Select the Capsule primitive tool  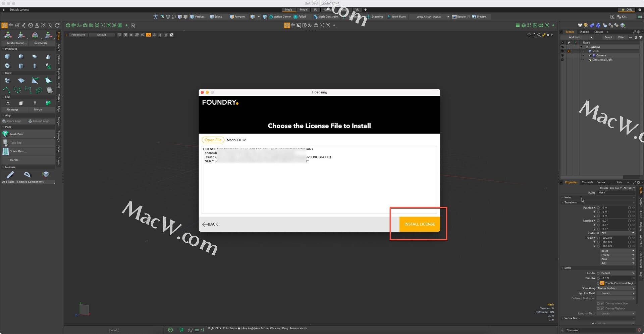tap(35, 66)
